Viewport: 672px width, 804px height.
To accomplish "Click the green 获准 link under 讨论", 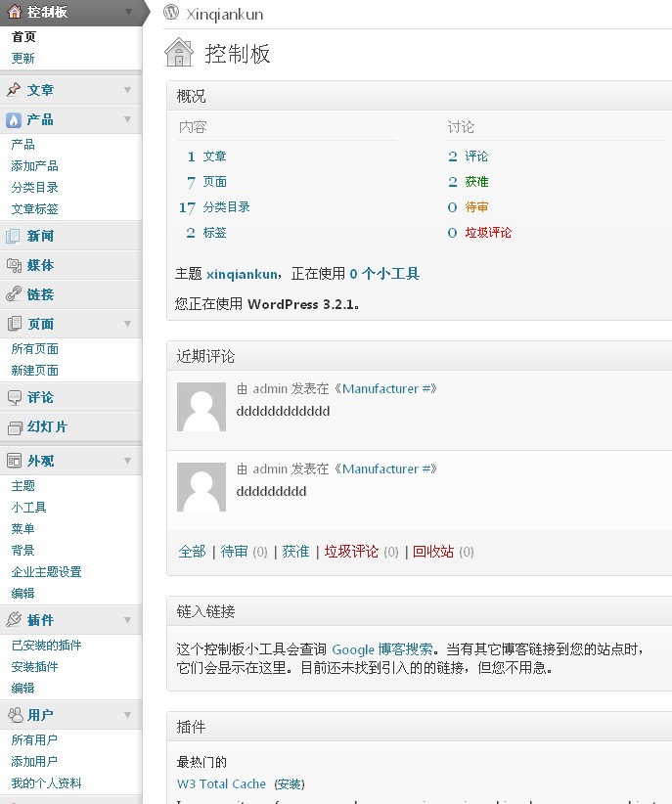I will point(476,182).
